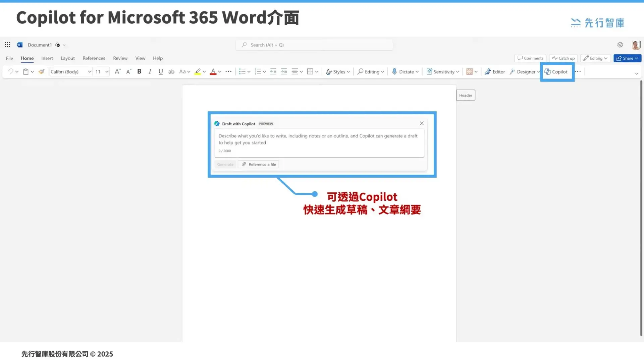Apply yellow text highlight color
644x362 pixels.
point(198,71)
